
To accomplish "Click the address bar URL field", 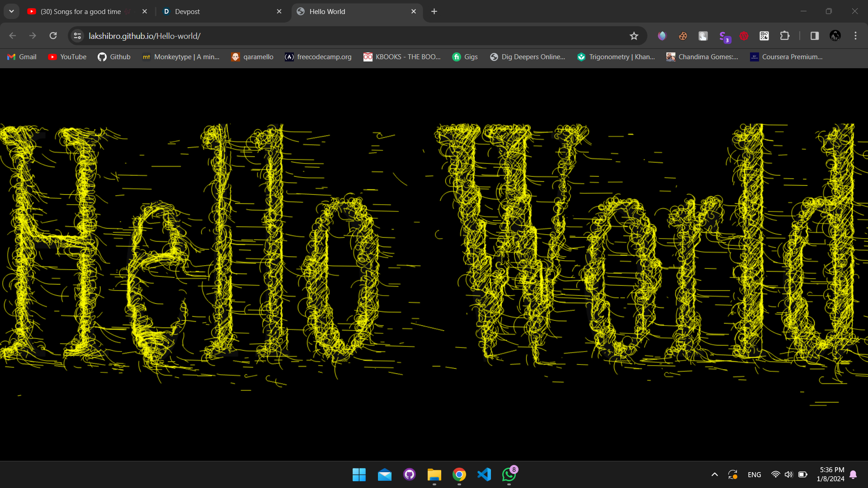I will click(316, 36).
